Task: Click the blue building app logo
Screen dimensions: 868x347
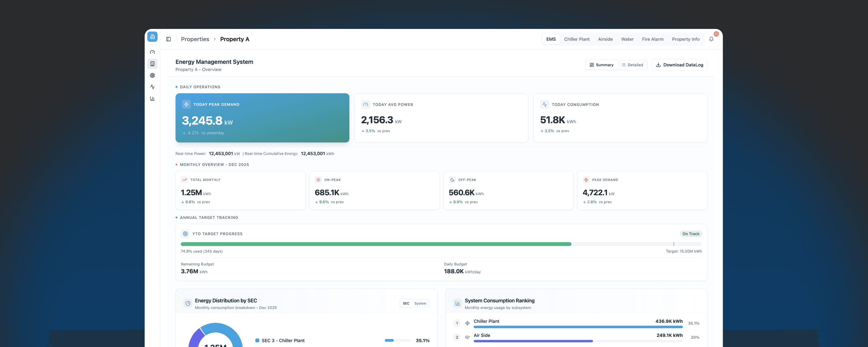Action: 152,37
